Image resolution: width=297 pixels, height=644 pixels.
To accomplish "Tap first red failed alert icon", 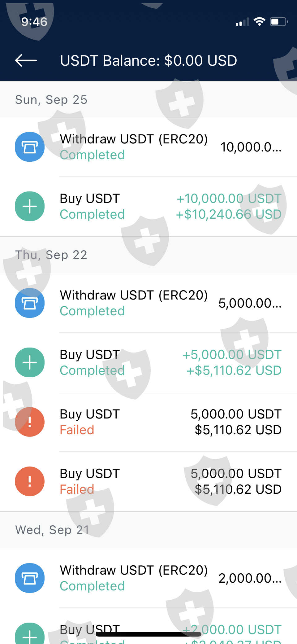I will coord(30,422).
